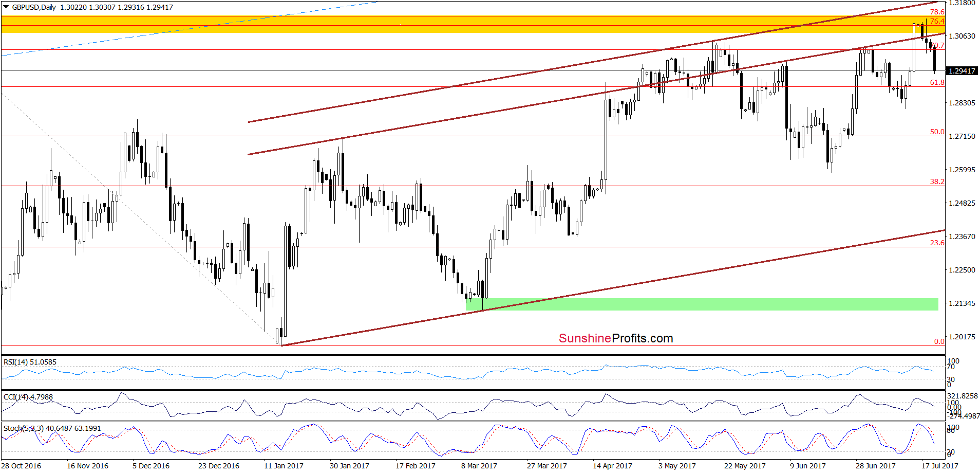Click the 1.28305 price axis label
980x473 pixels.
[x=962, y=103]
